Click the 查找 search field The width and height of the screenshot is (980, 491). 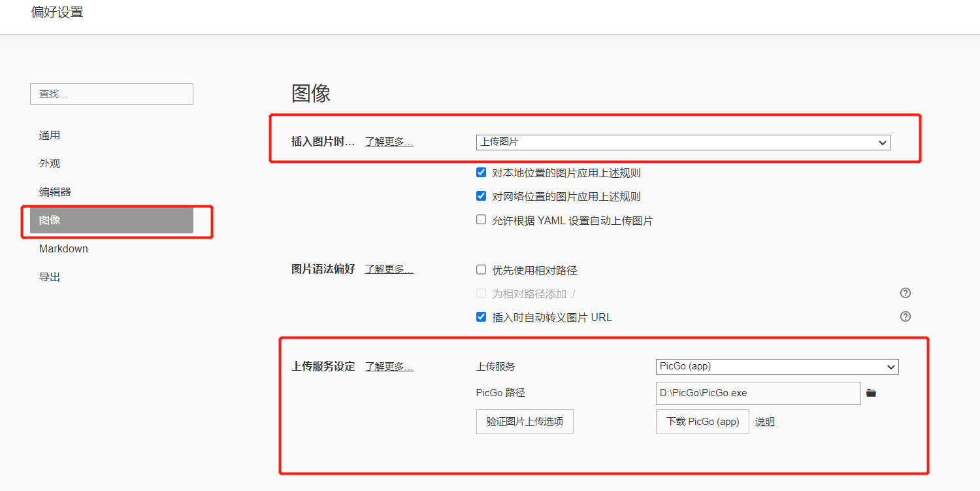[111, 94]
